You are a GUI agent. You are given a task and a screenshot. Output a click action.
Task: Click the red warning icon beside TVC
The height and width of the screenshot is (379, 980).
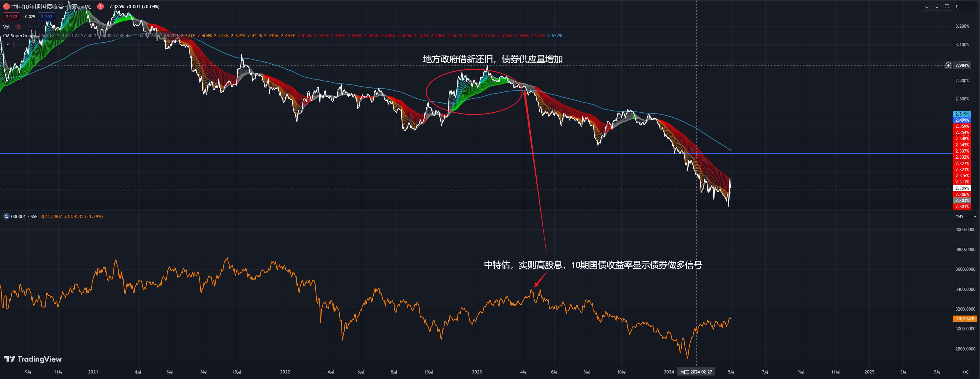point(100,6)
